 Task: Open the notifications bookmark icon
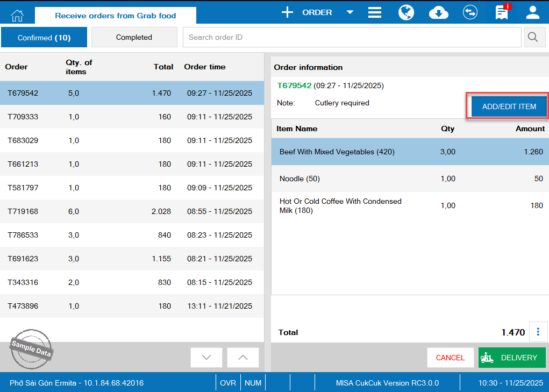tap(502, 12)
